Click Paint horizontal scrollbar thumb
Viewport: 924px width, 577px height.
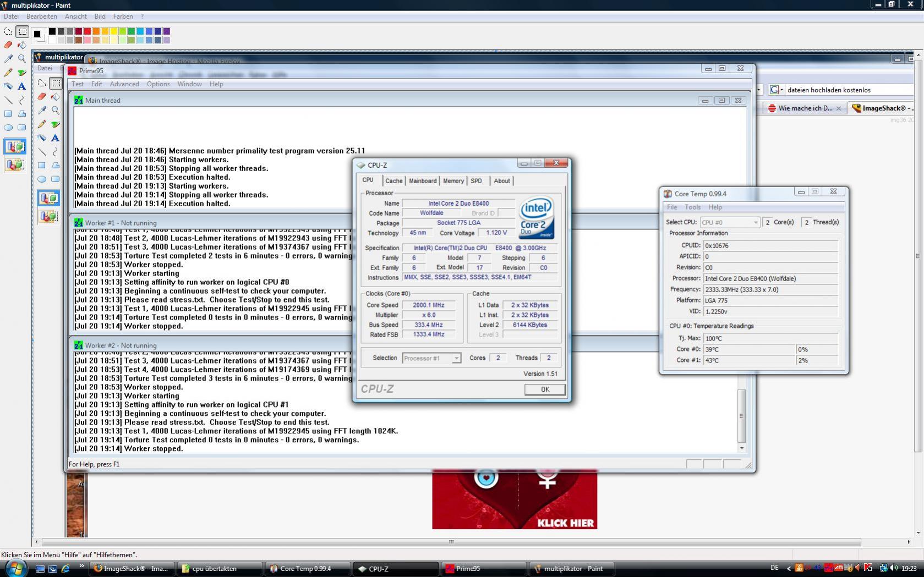451,542
